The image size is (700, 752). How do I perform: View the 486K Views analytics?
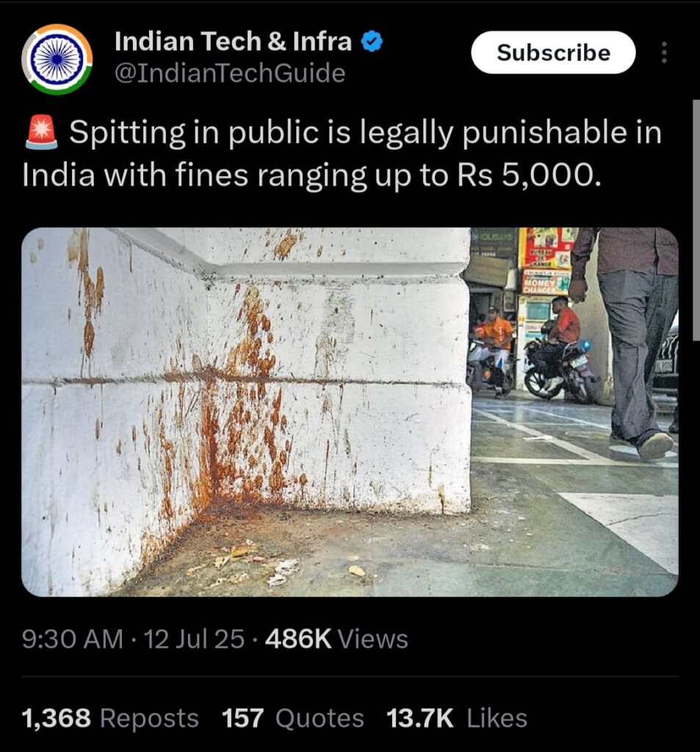[x=336, y=640]
